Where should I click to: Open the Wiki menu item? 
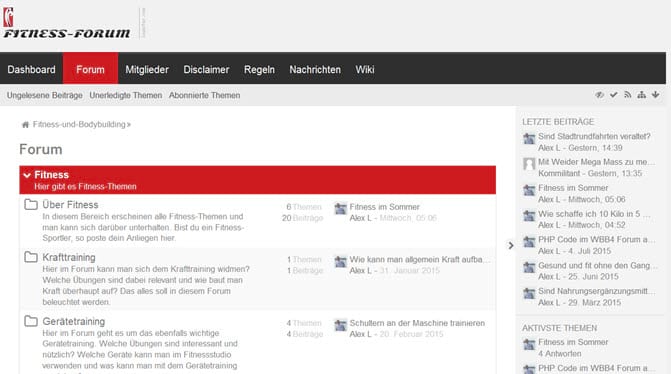click(365, 69)
